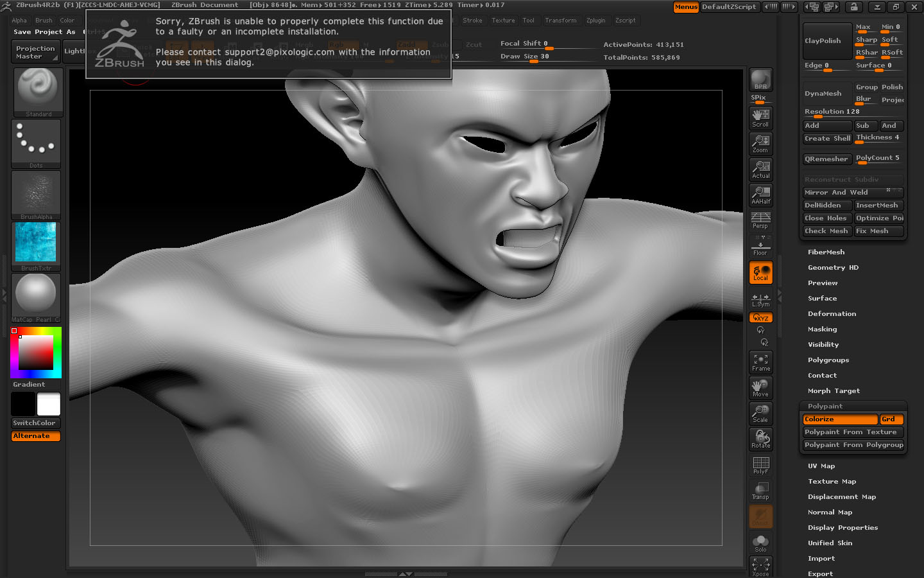Screen dimensions: 924x578
Task: Select the white main color swatch
Action: [49, 405]
